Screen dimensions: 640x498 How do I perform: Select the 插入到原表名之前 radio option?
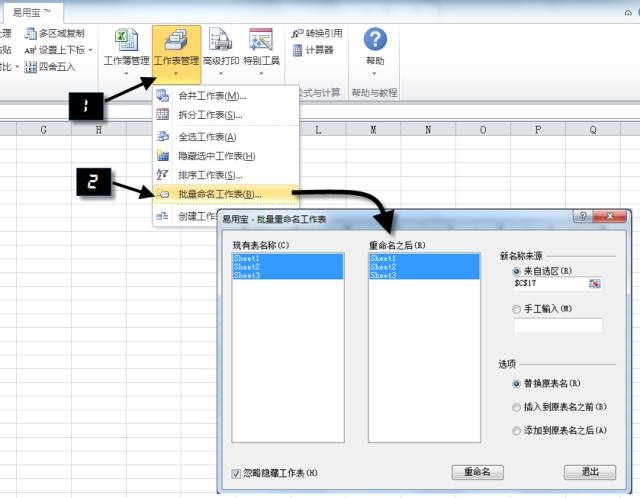(x=516, y=407)
